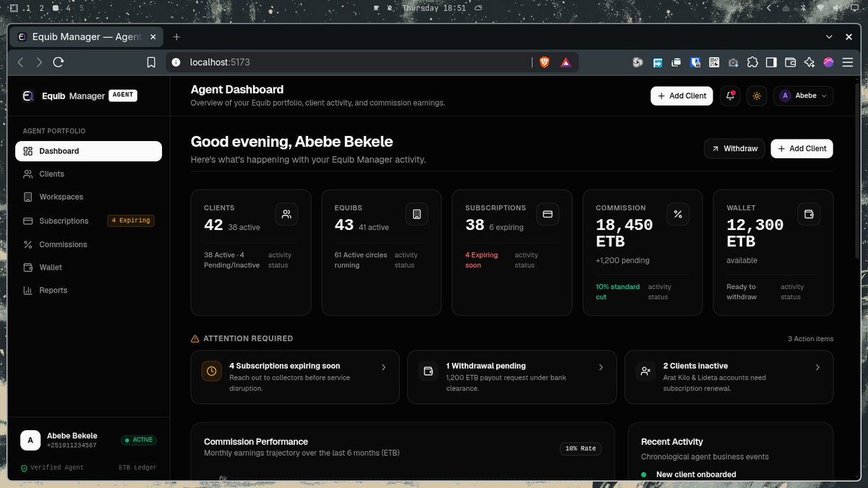868x488 pixels.
Task: Click the Brave Rewards triangle icon
Action: (x=565, y=63)
